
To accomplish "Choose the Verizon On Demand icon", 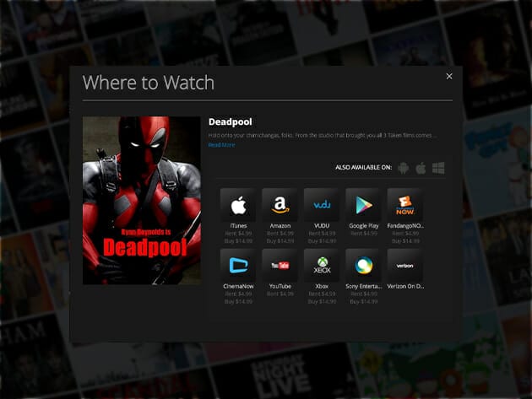I will 405,265.
